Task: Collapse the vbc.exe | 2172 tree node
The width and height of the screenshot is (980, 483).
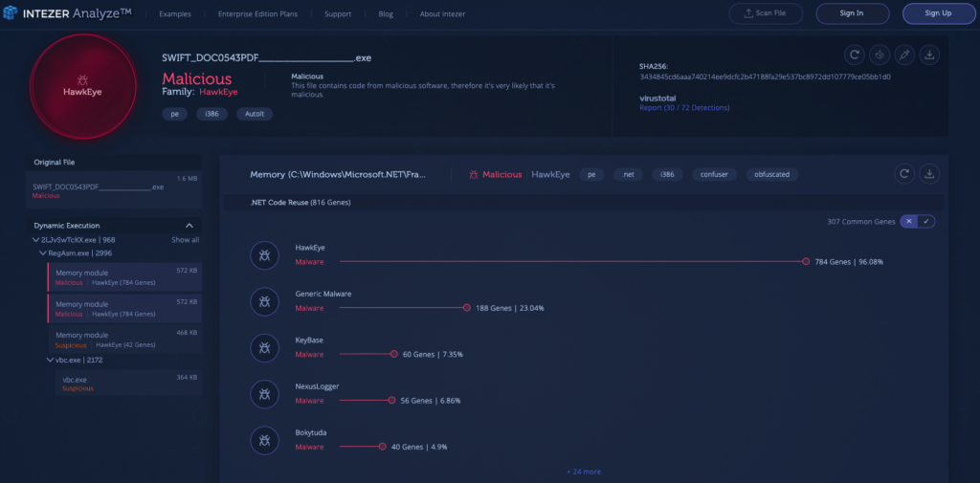Action: pyautogui.click(x=50, y=360)
